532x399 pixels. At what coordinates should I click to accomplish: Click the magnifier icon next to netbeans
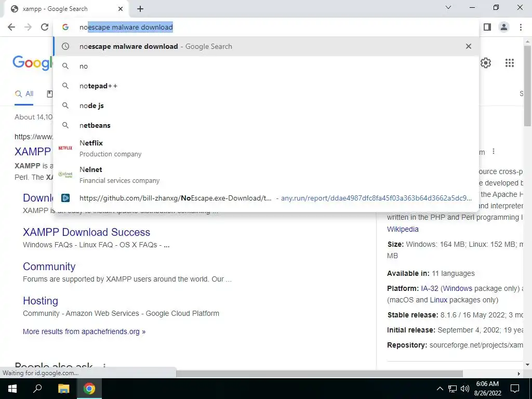65,125
